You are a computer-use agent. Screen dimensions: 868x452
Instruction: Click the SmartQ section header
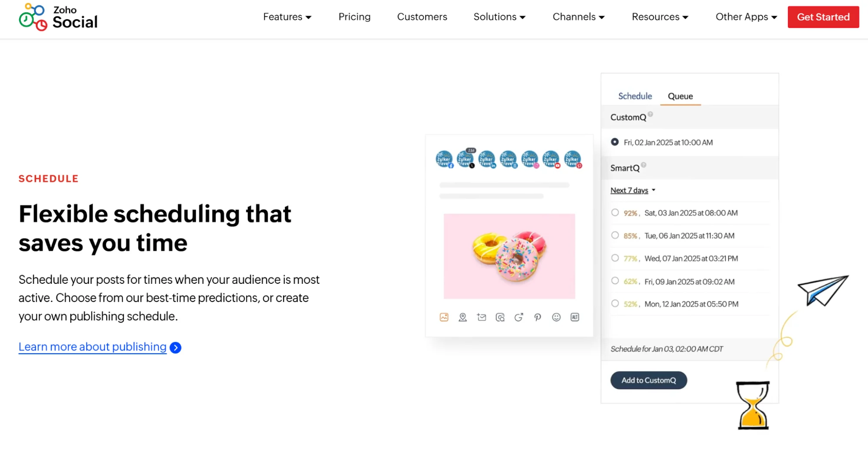tap(690, 168)
